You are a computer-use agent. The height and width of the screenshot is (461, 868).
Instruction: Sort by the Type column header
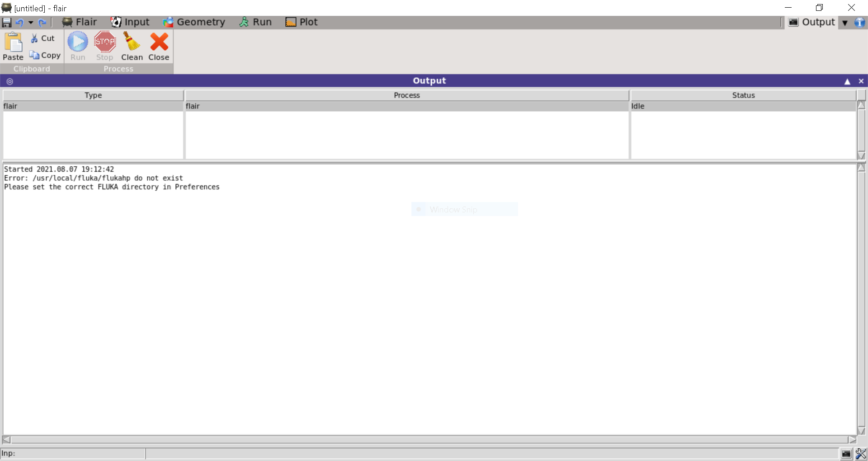[93, 95]
